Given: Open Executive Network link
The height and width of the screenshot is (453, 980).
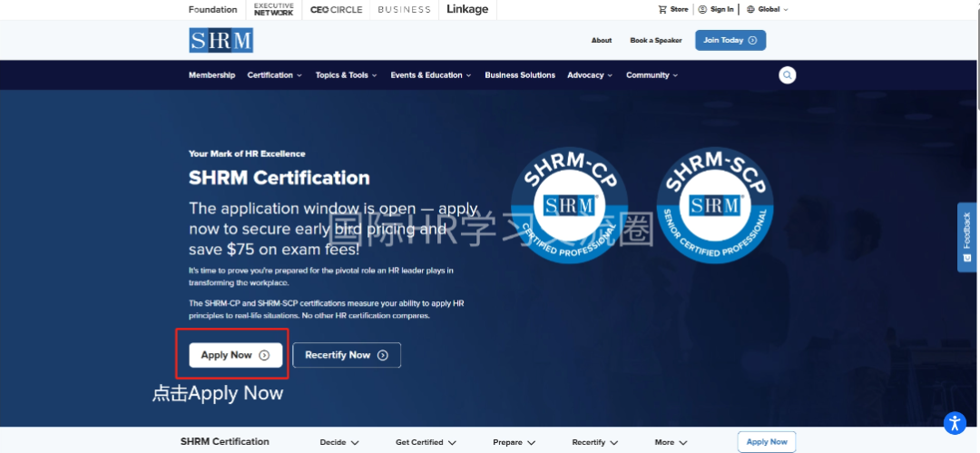Looking at the screenshot, I should [x=274, y=9].
